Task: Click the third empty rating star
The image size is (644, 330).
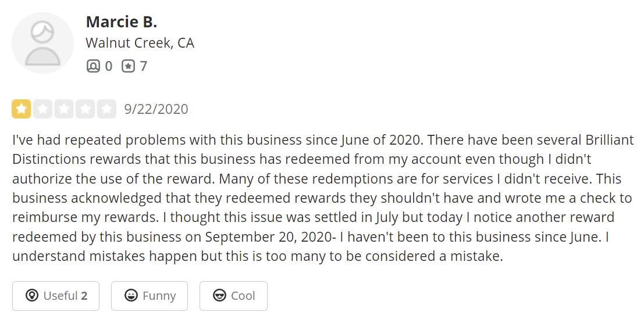Action: tap(64, 109)
